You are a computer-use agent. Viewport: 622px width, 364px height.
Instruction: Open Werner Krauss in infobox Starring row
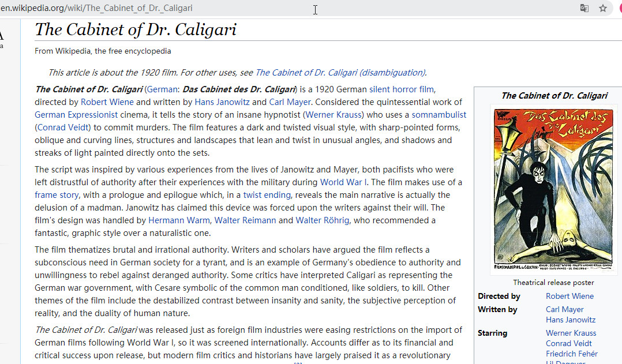tap(571, 333)
